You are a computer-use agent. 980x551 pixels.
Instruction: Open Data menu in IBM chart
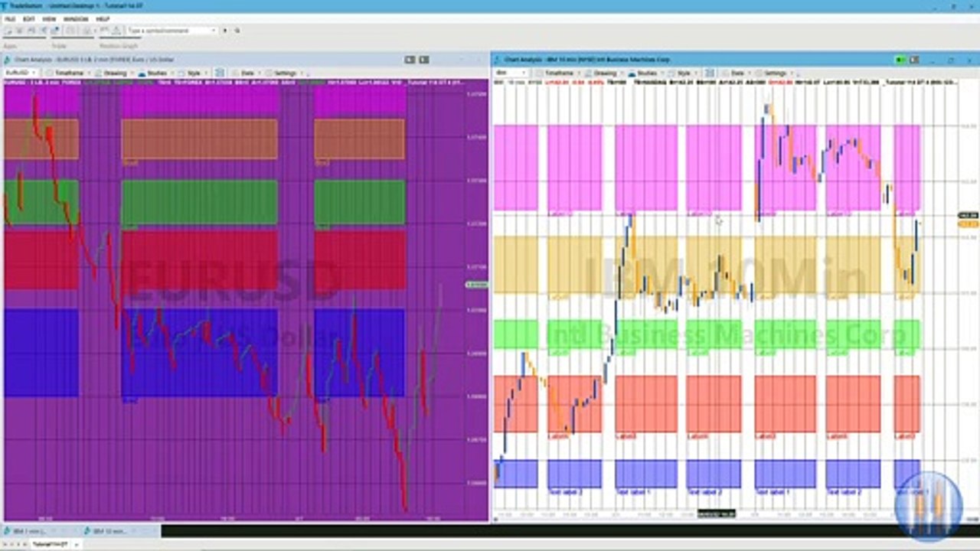(x=737, y=73)
